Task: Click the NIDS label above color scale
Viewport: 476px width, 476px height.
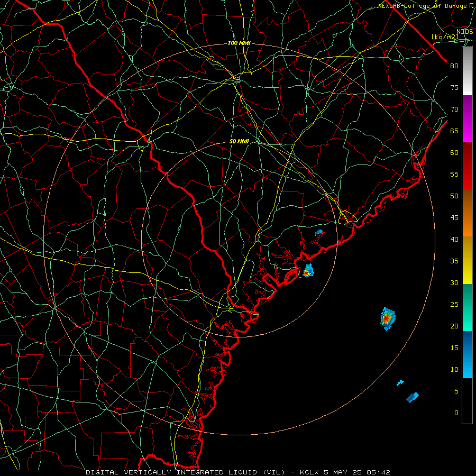Action: click(465, 32)
